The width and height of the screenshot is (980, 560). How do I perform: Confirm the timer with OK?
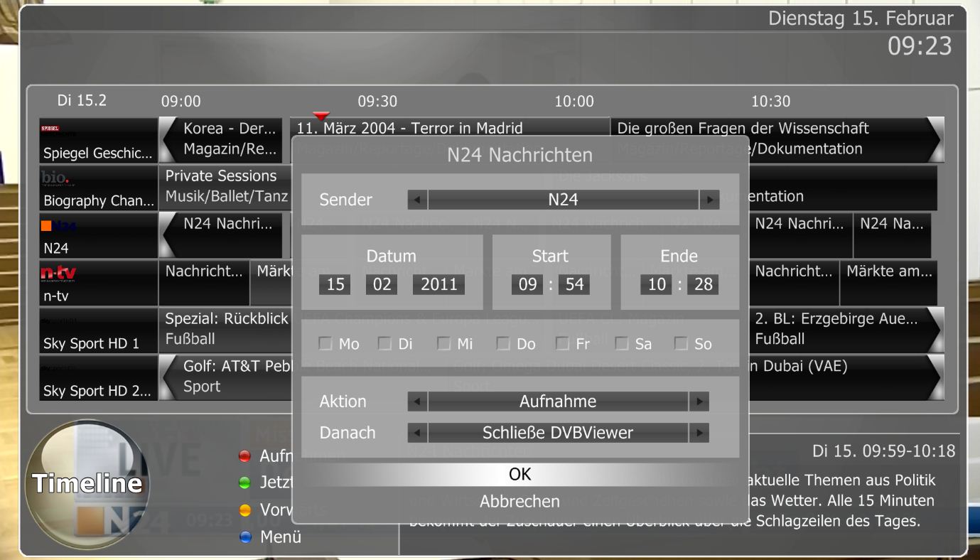point(520,475)
